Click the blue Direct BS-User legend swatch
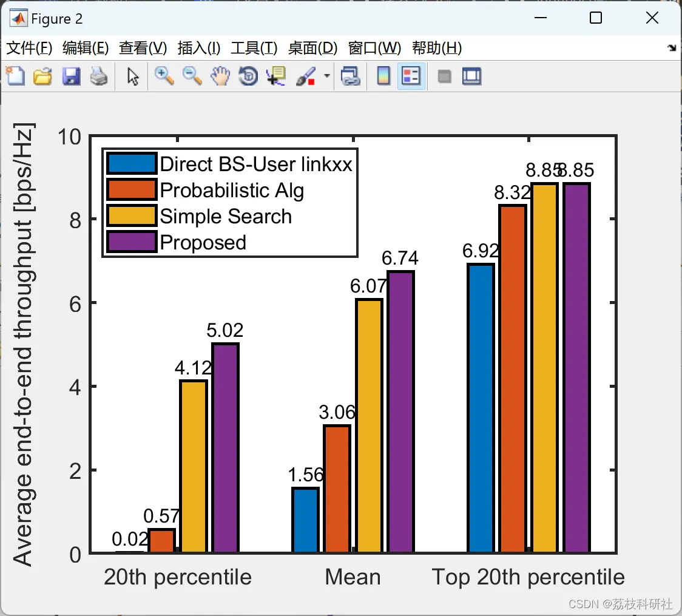This screenshot has width=682, height=616. coord(131,164)
